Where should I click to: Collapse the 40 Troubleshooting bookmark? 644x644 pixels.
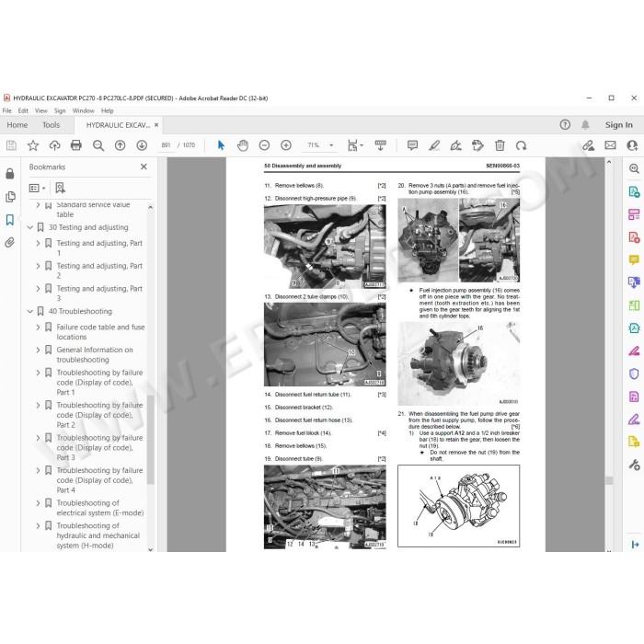(30, 312)
